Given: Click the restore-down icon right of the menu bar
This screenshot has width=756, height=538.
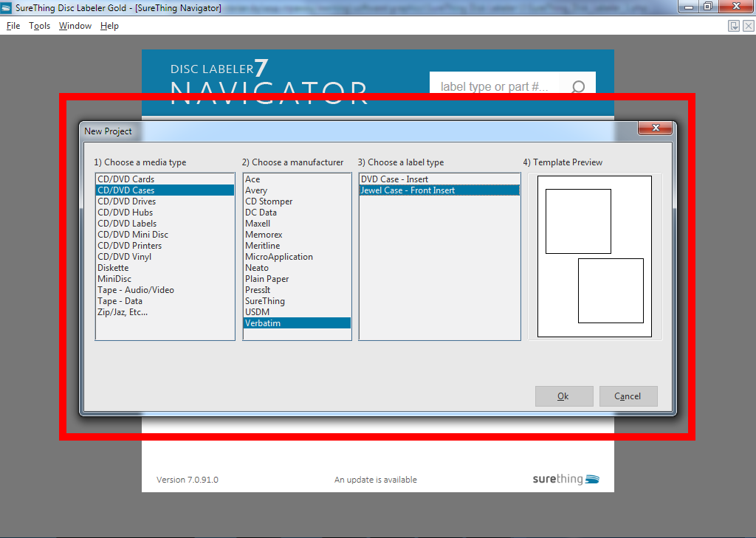Looking at the screenshot, I should (734, 26).
